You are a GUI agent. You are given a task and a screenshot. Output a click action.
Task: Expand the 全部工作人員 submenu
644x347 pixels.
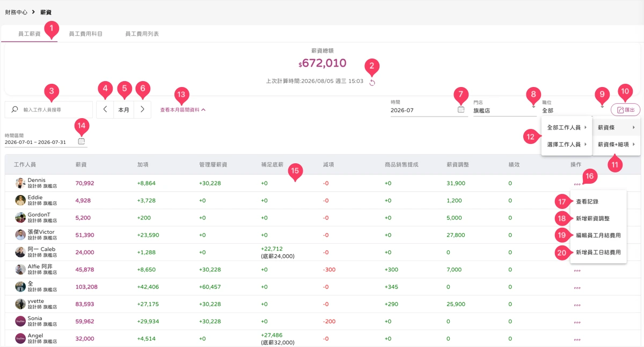566,128
